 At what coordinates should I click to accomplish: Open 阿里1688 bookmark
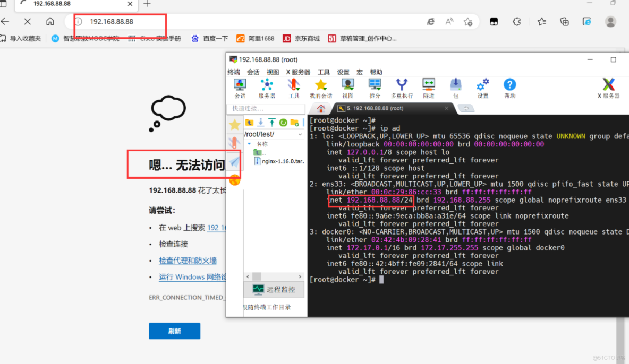tap(256, 39)
